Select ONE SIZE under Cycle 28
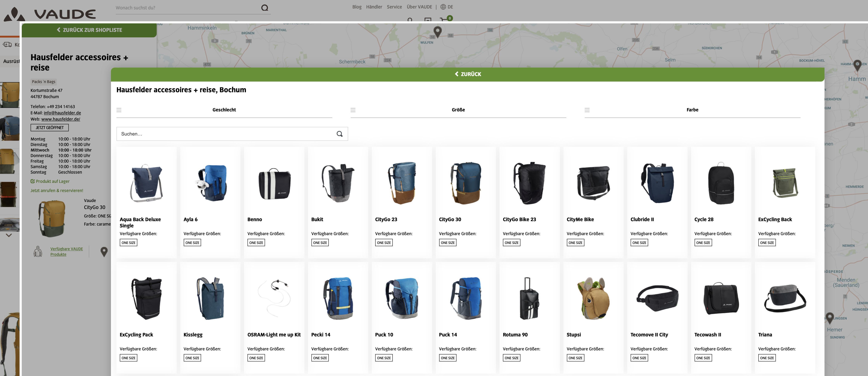The width and height of the screenshot is (868, 376). pyautogui.click(x=703, y=243)
